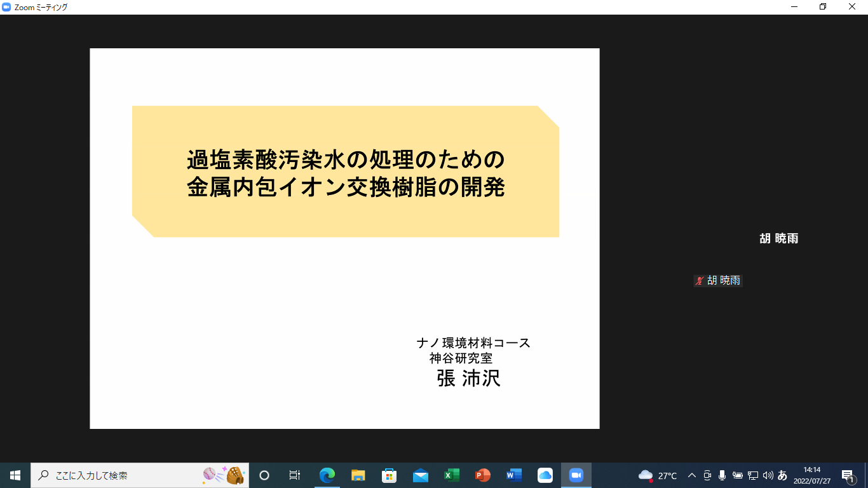Launch Microsoft Store from the taskbar
This screenshot has width=868, height=488.
[x=390, y=475]
